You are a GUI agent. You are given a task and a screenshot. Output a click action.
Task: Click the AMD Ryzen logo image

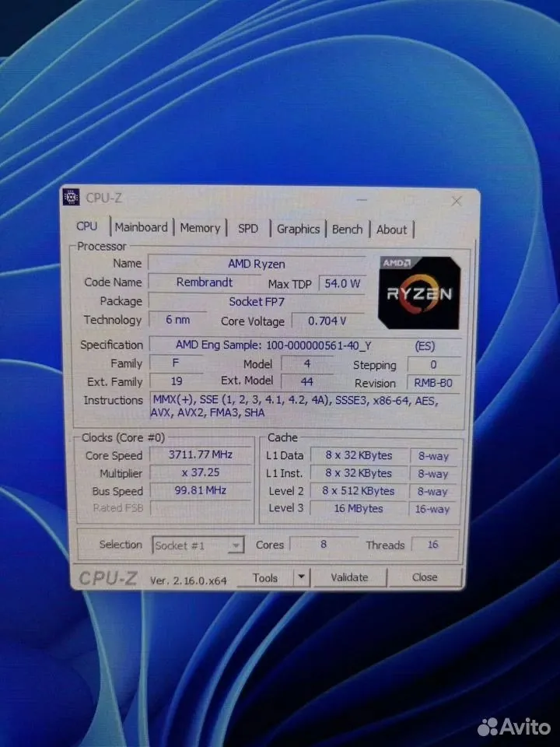(x=419, y=293)
